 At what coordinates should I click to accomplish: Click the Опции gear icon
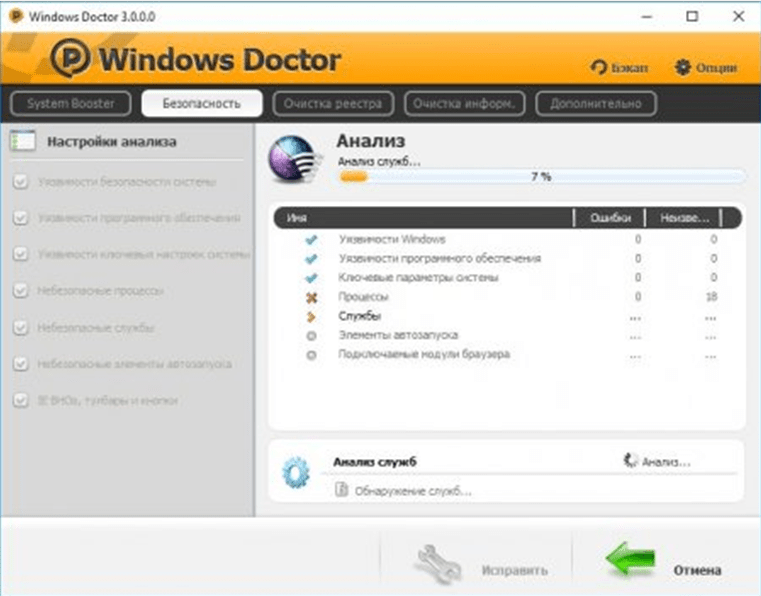[x=682, y=67]
